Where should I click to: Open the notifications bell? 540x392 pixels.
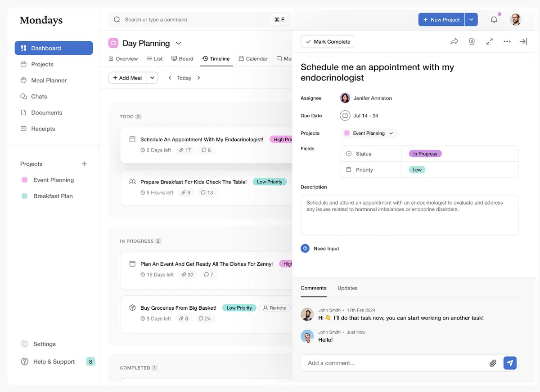[494, 20]
